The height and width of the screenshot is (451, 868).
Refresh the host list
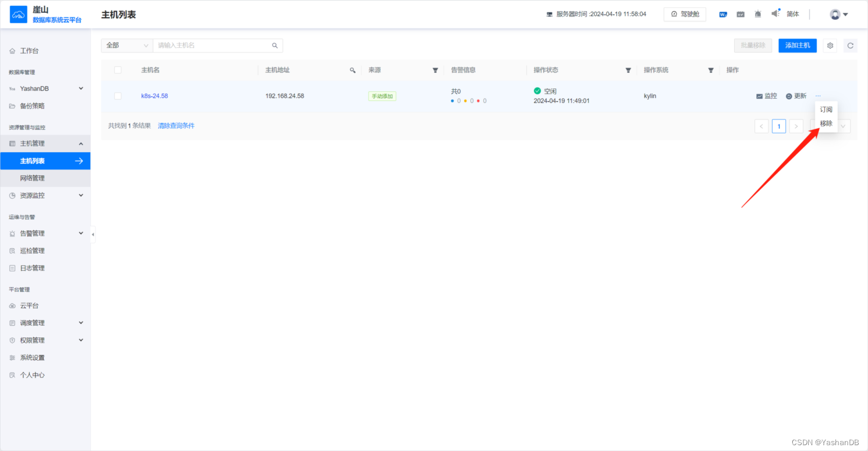click(x=851, y=45)
